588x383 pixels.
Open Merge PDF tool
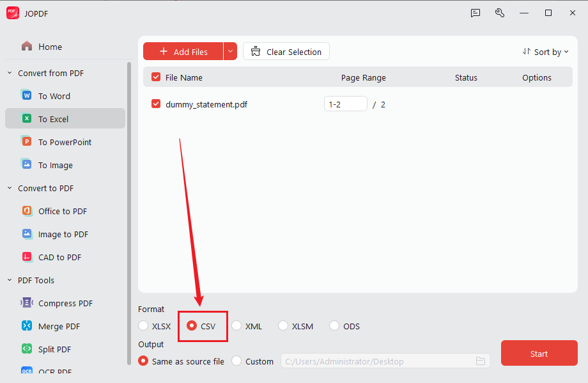59,326
